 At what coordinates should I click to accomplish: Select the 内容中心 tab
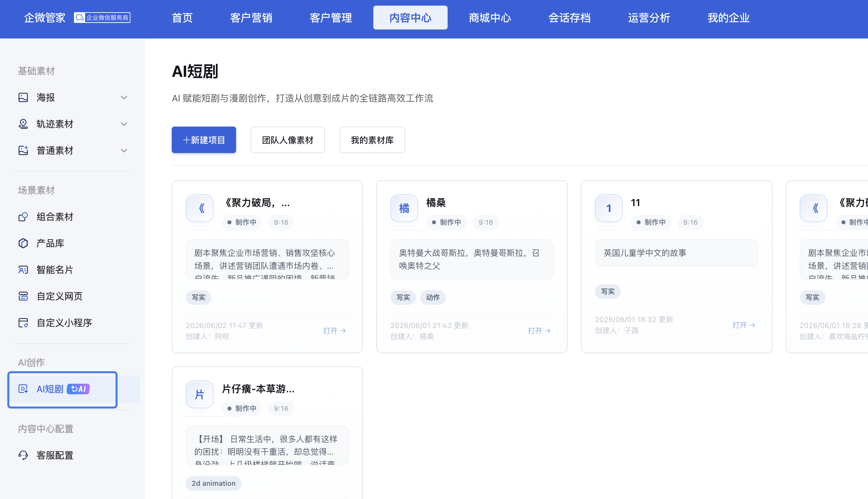pyautogui.click(x=410, y=18)
